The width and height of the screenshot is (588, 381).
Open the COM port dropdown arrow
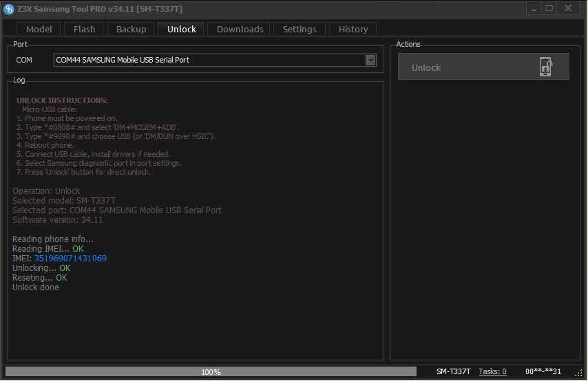point(370,61)
